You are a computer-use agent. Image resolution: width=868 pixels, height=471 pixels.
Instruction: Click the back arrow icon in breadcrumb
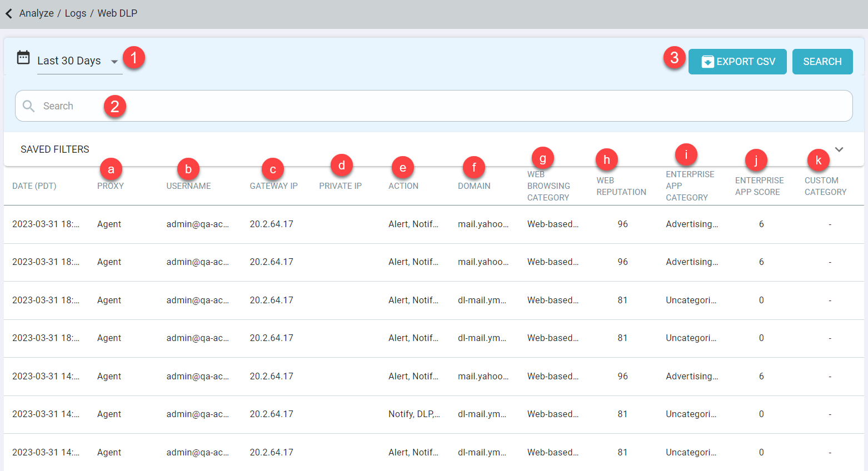(9, 13)
